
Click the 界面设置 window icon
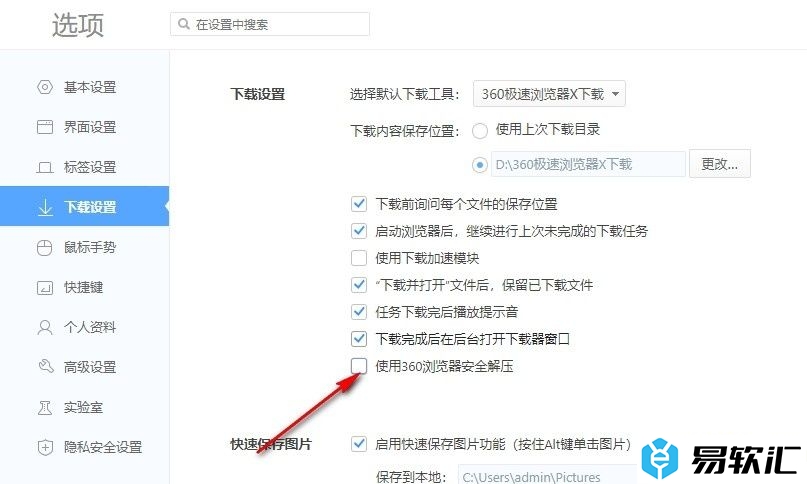pos(45,127)
